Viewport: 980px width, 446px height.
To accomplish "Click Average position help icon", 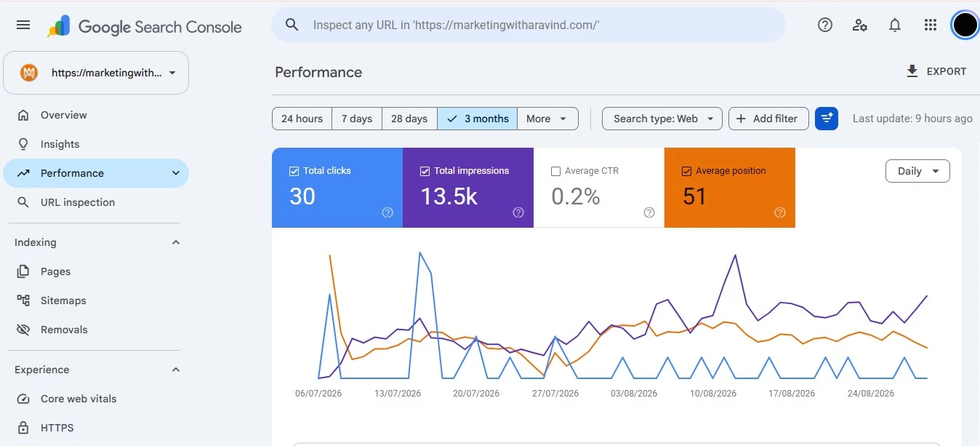I will [780, 212].
